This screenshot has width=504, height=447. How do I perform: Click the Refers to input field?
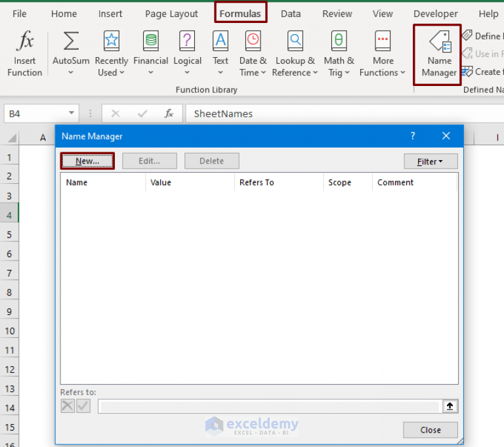pyautogui.click(x=270, y=406)
